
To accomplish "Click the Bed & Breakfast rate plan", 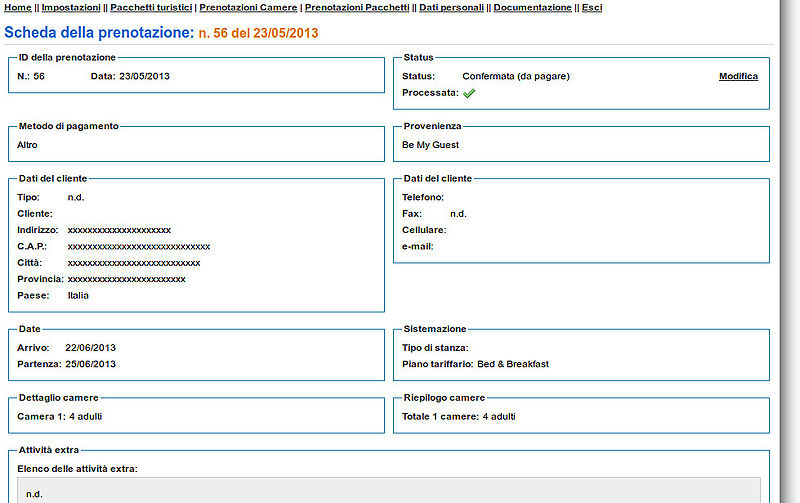I will [x=512, y=364].
